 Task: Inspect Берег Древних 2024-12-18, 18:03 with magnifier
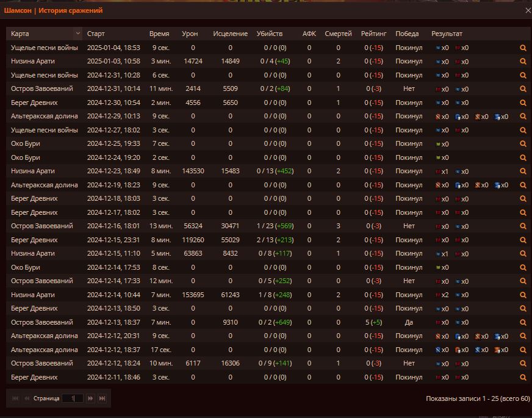coord(523,199)
